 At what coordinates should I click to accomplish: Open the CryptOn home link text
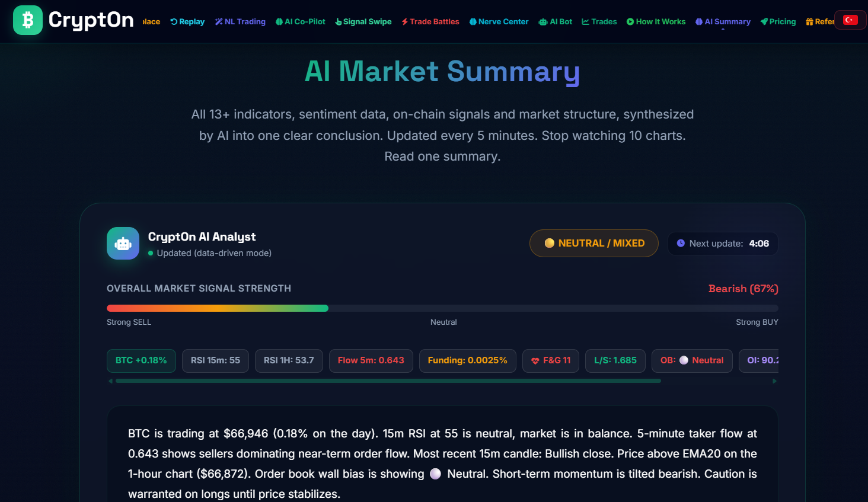(91, 20)
